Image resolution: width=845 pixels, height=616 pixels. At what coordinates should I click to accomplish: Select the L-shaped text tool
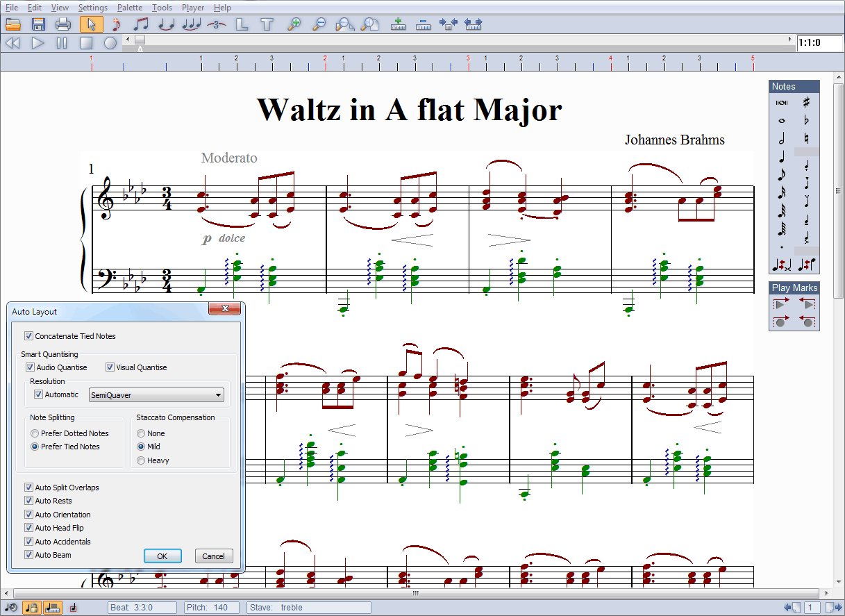click(x=242, y=25)
